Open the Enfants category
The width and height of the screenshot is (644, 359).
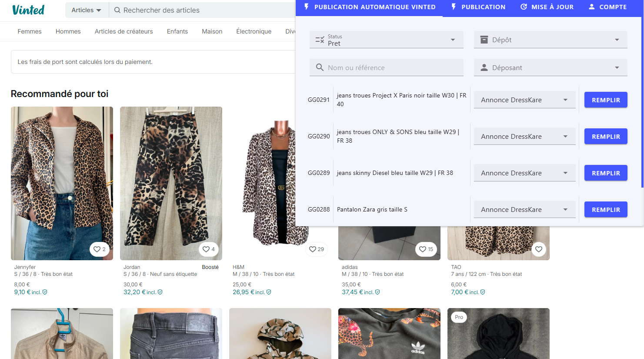177,31
